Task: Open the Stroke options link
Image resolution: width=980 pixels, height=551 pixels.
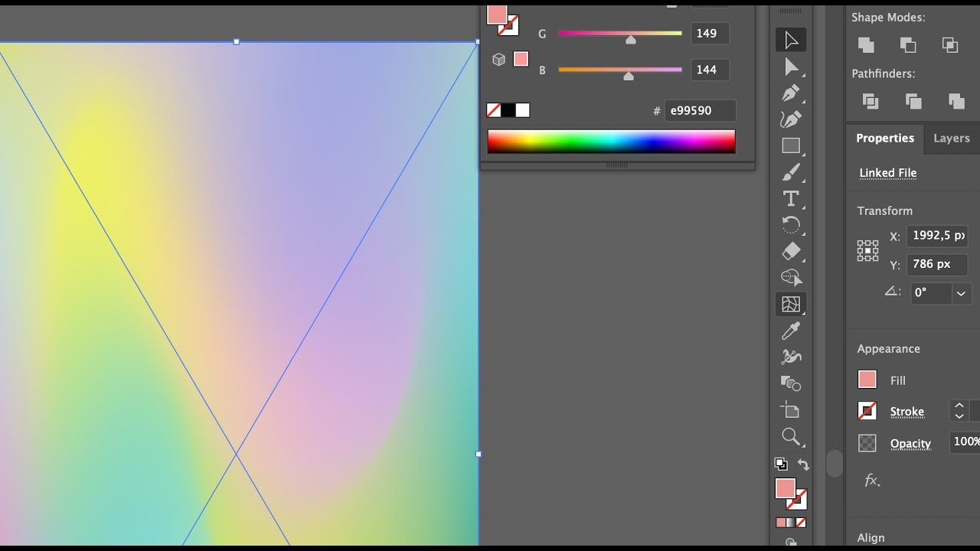Action: click(906, 412)
